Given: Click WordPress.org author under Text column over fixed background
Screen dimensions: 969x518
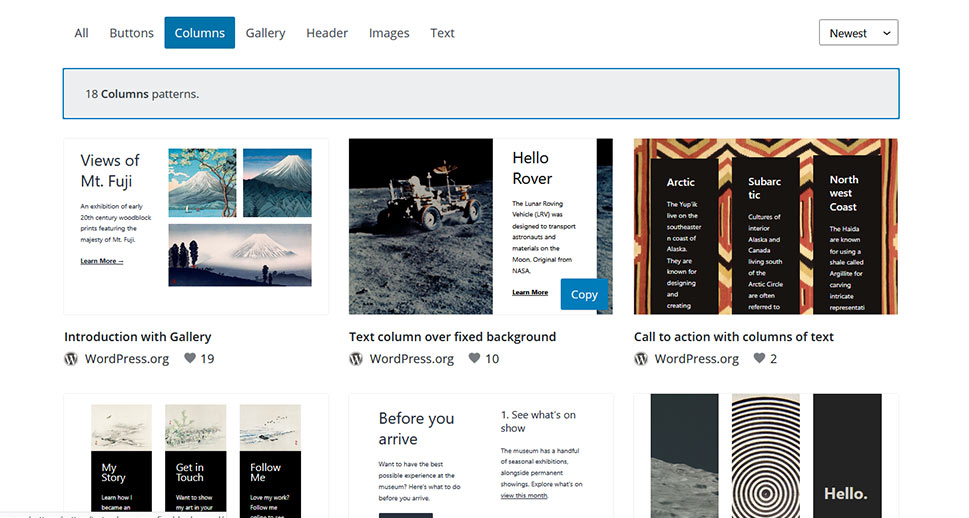Looking at the screenshot, I should point(412,359).
